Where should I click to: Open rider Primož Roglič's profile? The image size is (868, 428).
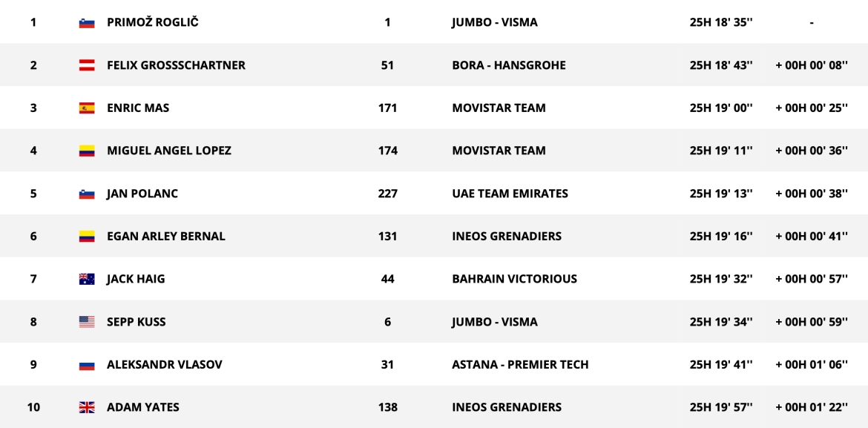[x=152, y=22]
